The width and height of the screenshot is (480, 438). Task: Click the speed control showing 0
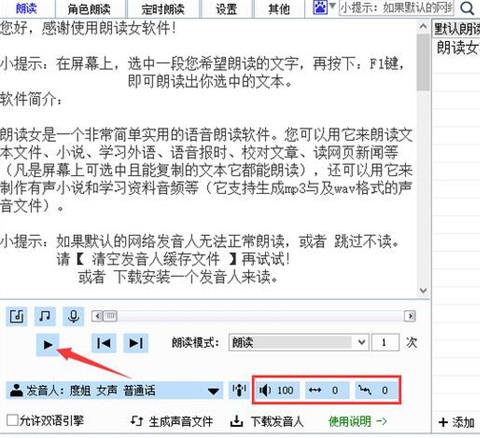[x=327, y=390]
